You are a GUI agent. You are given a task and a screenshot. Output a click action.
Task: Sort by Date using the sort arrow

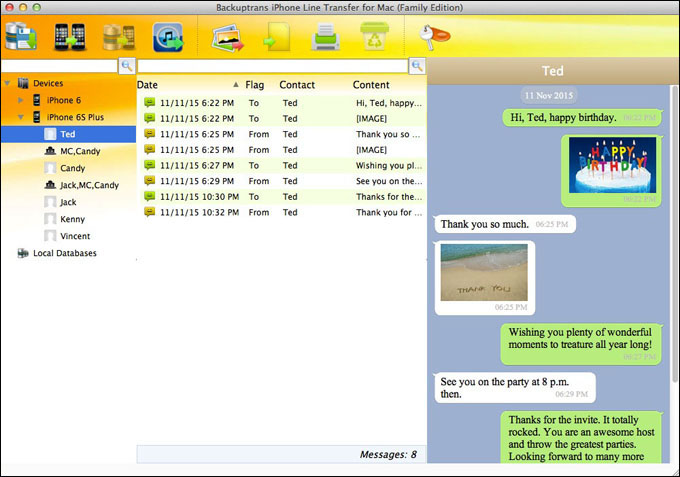pyautogui.click(x=235, y=85)
